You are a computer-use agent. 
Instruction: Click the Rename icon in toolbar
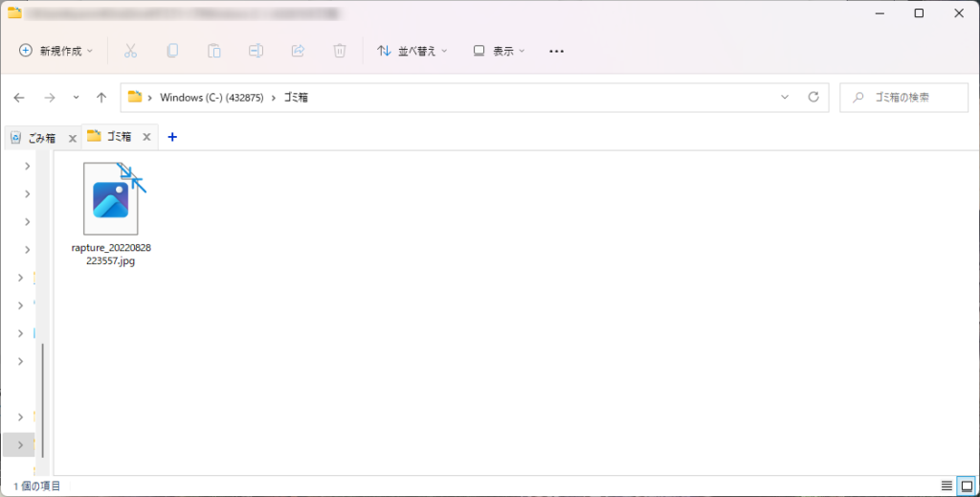click(x=256, y=51)
